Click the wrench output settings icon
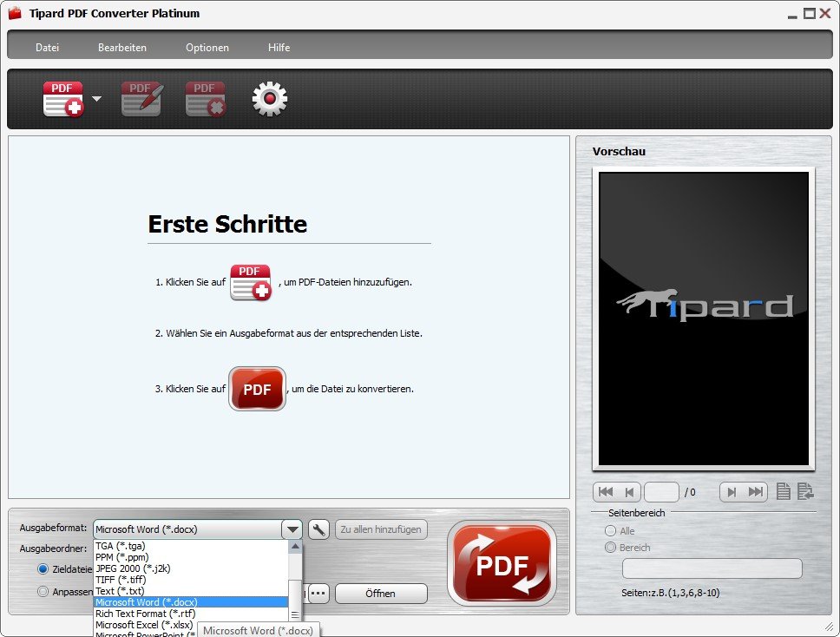The height and width of the screenshot is (637, 840). (x=318, y=530)
